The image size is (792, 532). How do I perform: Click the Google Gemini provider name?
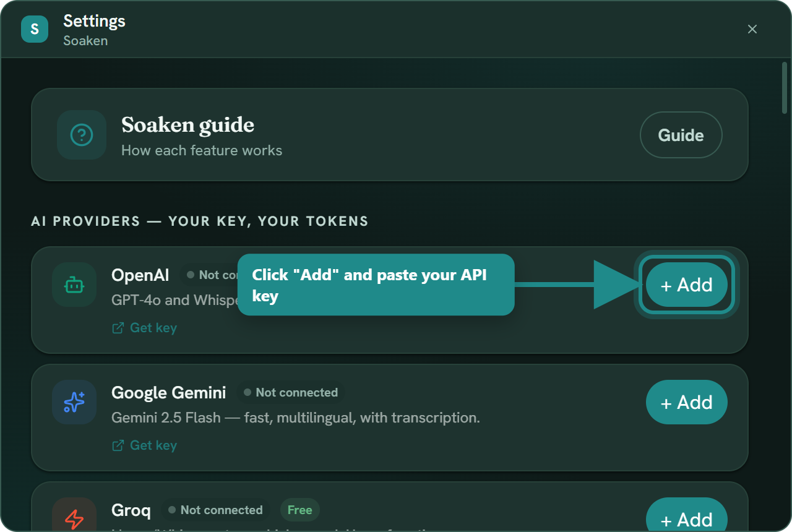click(169, 392)
